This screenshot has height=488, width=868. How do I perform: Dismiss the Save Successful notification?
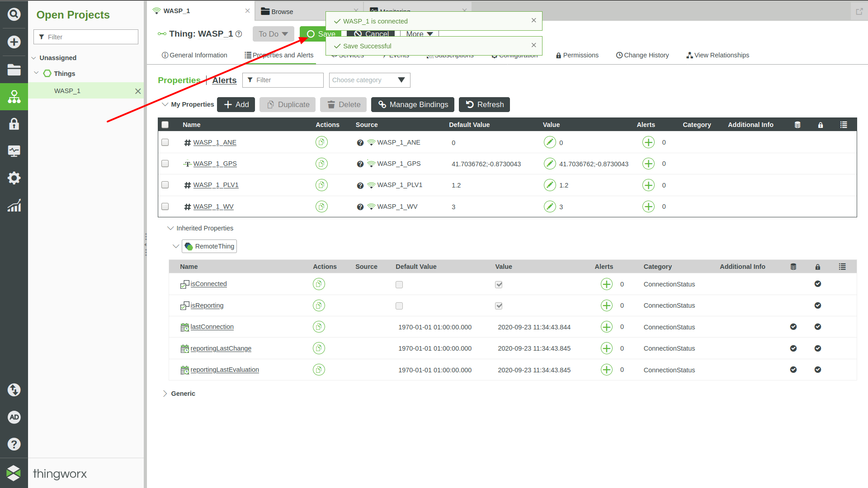[533, 45]
